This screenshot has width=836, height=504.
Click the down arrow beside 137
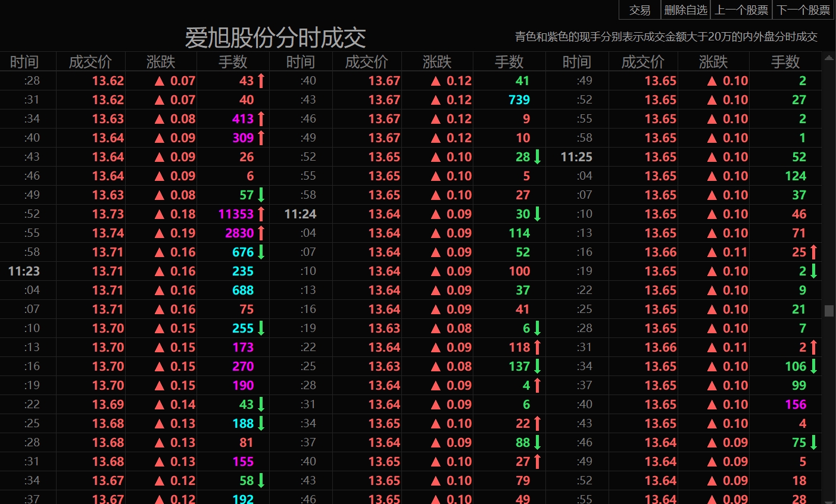[537, 367]
